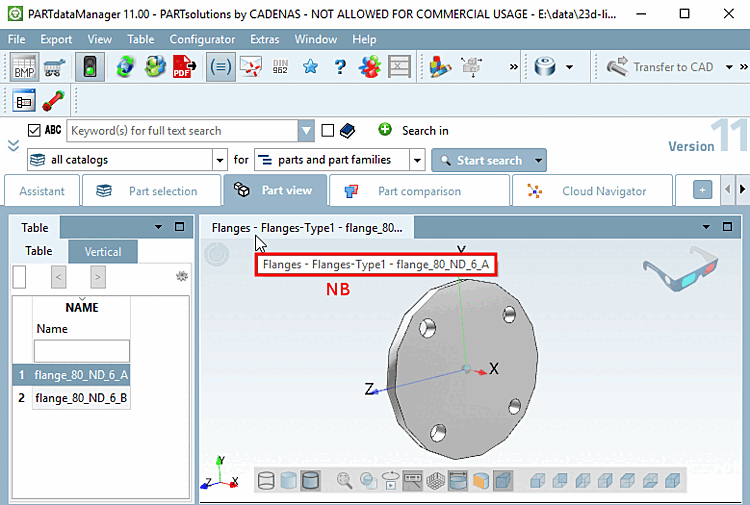Toggle the measurement dimension cylinder icon
Viewport: 750px width, 505px height.
point(458,481)
